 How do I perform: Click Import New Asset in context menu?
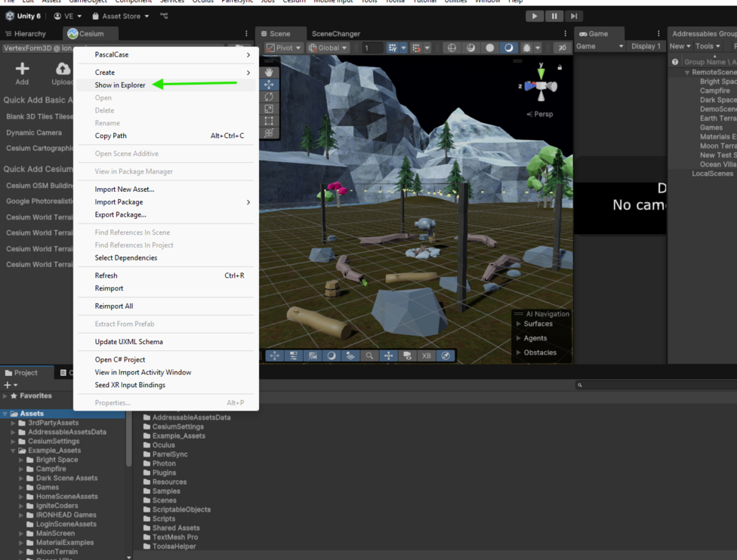click(125, 189)
